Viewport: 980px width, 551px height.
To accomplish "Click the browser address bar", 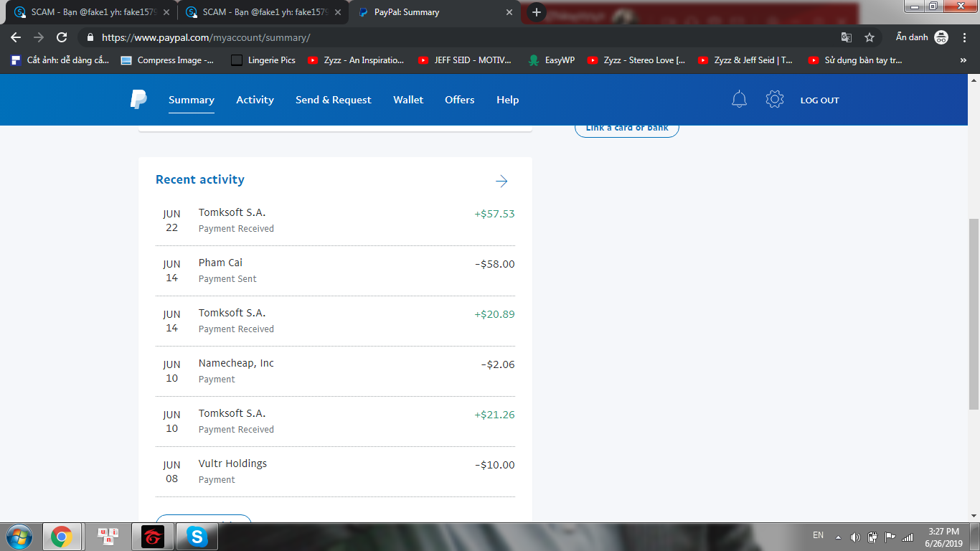I will [459, 37].
